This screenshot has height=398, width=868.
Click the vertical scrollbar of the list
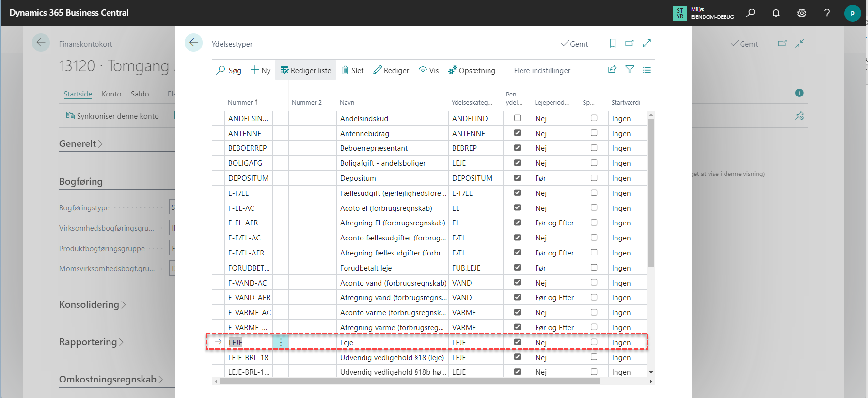coord(651,192)
